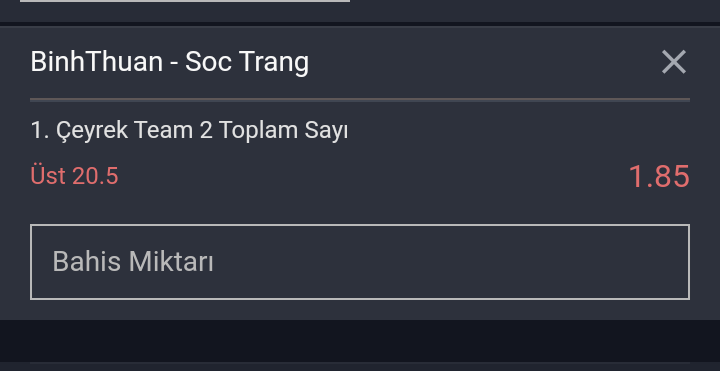Select the Üst 20.5 selection text
The width and height of the screenshot is (720, 371).
click(x=74, y=176)
